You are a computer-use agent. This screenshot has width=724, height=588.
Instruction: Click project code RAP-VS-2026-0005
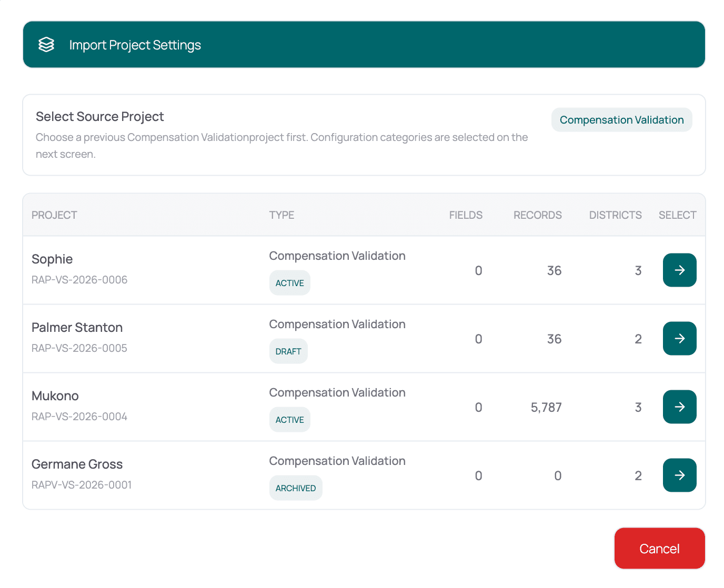tap(79, 348)
